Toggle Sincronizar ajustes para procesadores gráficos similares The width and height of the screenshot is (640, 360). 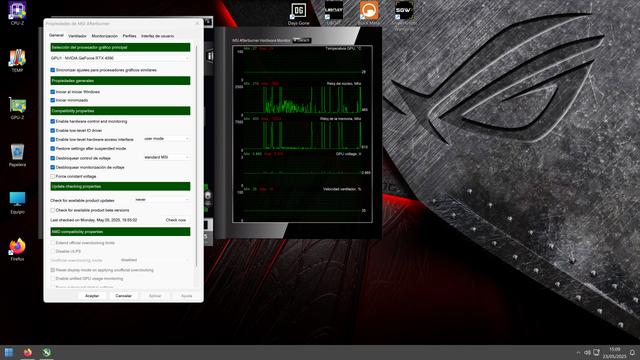pos(53,70)
